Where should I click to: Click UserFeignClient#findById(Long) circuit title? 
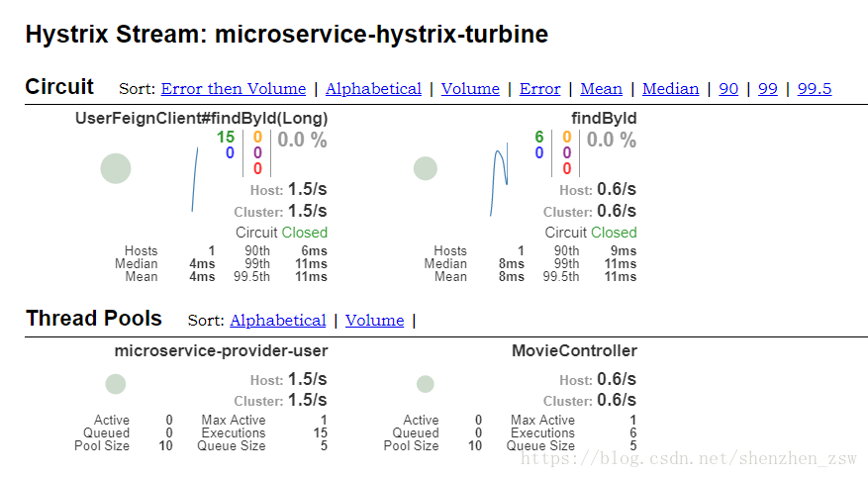202,119
